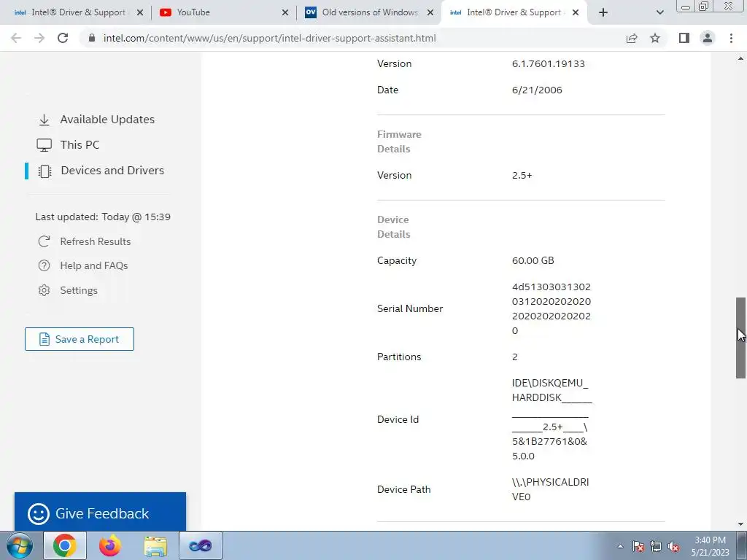Click the Give Feedback button
Image resolution: width=747 pixels, height=560 pixels.
[x=100, y=513]
